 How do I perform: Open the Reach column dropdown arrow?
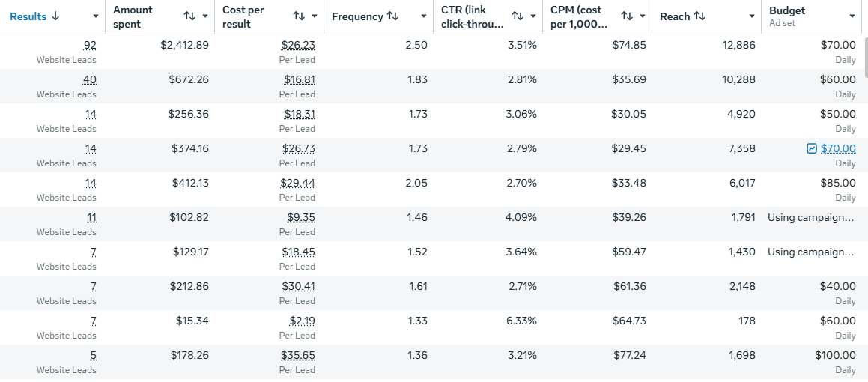point(752,16)
